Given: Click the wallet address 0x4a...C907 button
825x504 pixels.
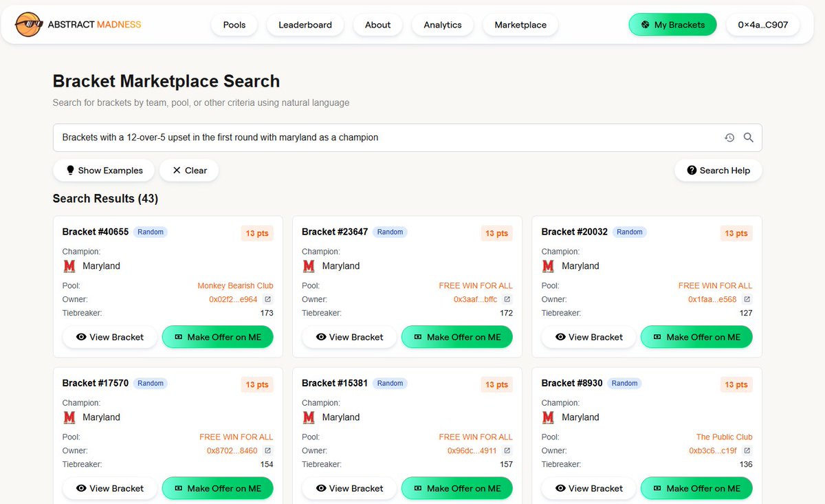Looking at the screenshot, I should tap(763, 25).
